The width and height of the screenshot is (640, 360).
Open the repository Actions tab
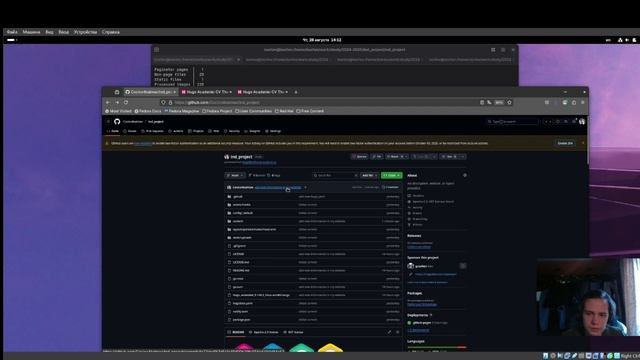tap(176, 131)
